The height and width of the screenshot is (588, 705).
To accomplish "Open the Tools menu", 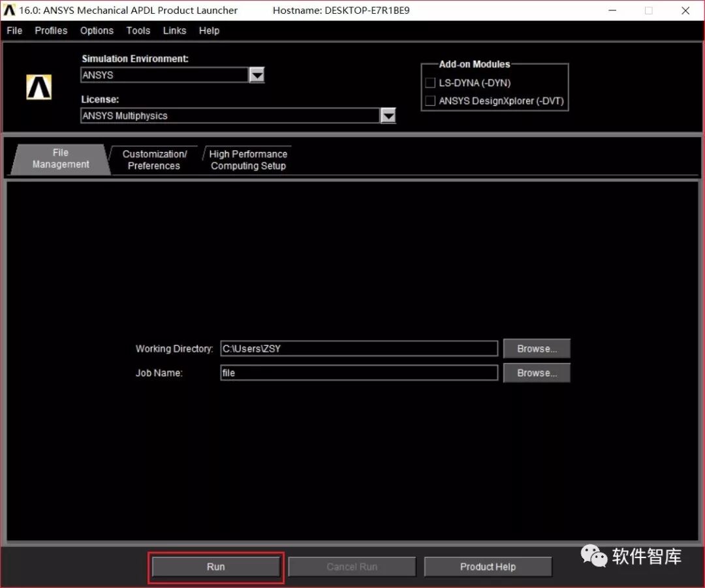I will 138,31.
